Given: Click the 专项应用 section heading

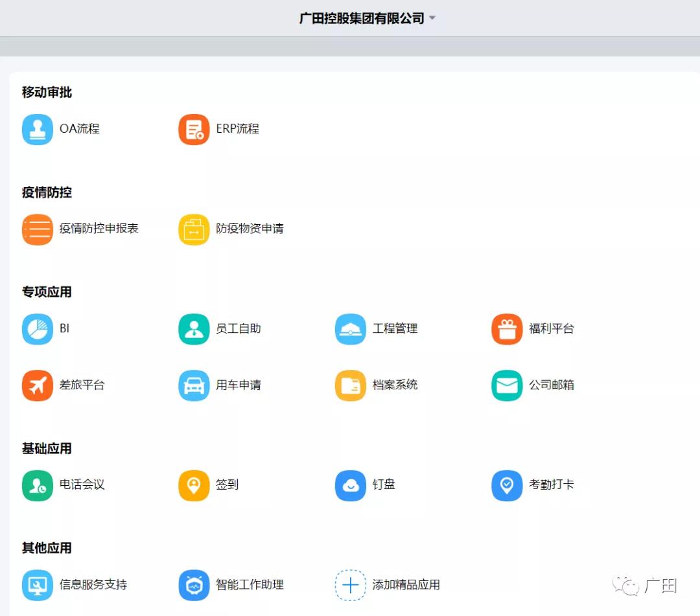Looking at the screenshot, I should pos(47,292).
